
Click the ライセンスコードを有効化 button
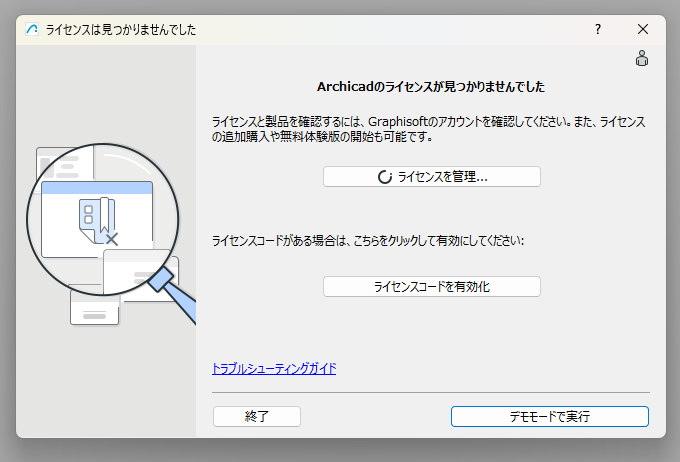(x=432, y=287)
